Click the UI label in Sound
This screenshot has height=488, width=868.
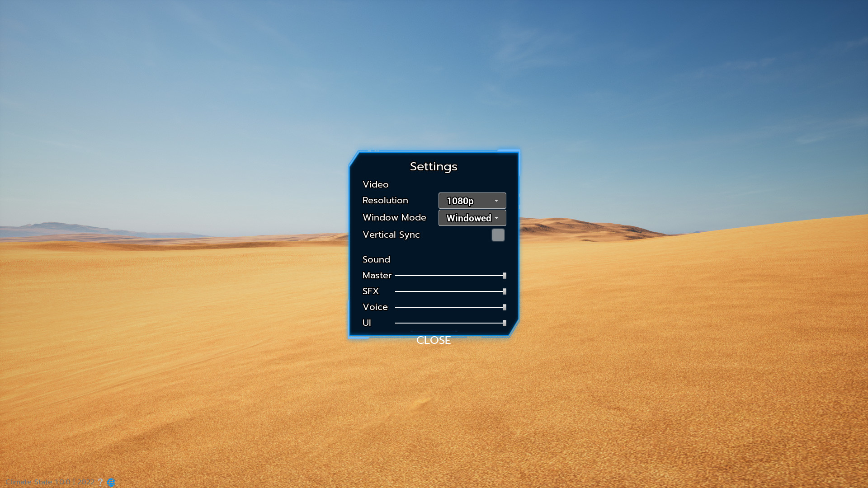point(367,323)
